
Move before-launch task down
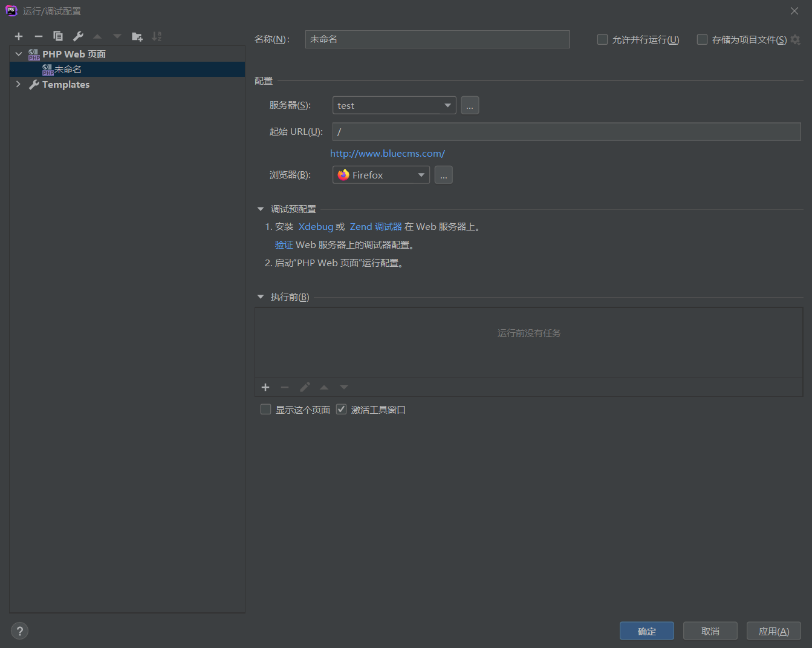click(x=344, y=387)
